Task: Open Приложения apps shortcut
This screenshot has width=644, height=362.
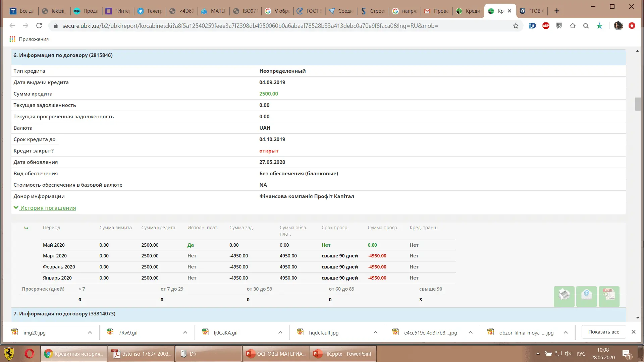Action: click(x=29, y=39)
